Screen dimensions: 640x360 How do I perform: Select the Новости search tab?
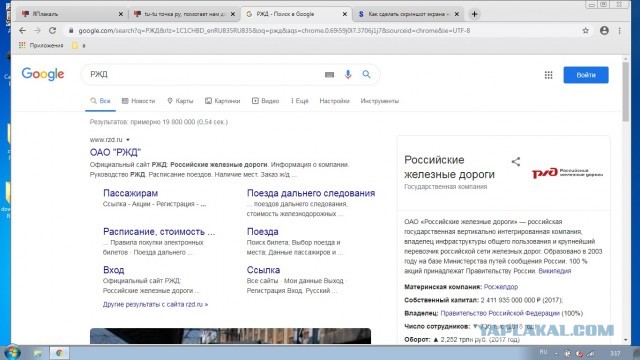[x=138, y=101]
